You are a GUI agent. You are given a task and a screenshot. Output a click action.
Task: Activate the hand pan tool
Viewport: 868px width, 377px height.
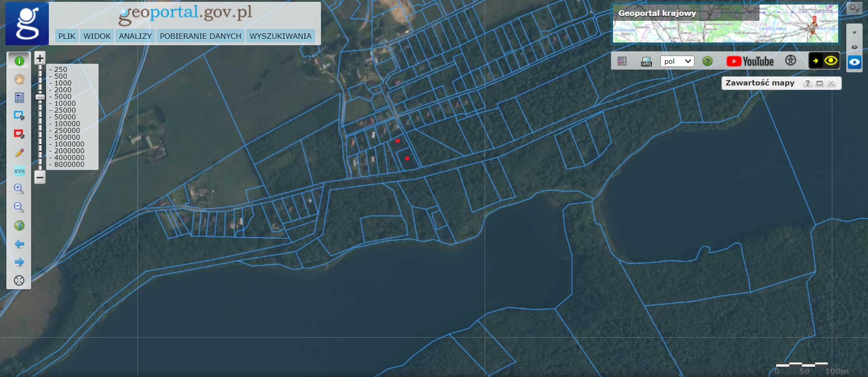point(19,79)
